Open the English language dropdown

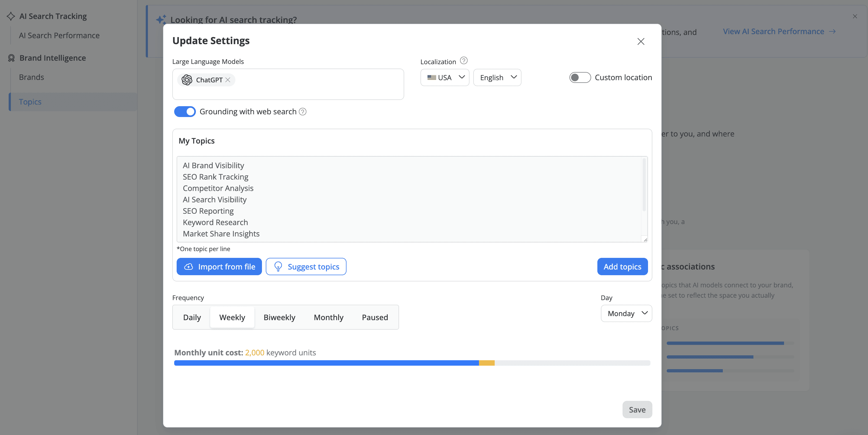tap(497, 77)
